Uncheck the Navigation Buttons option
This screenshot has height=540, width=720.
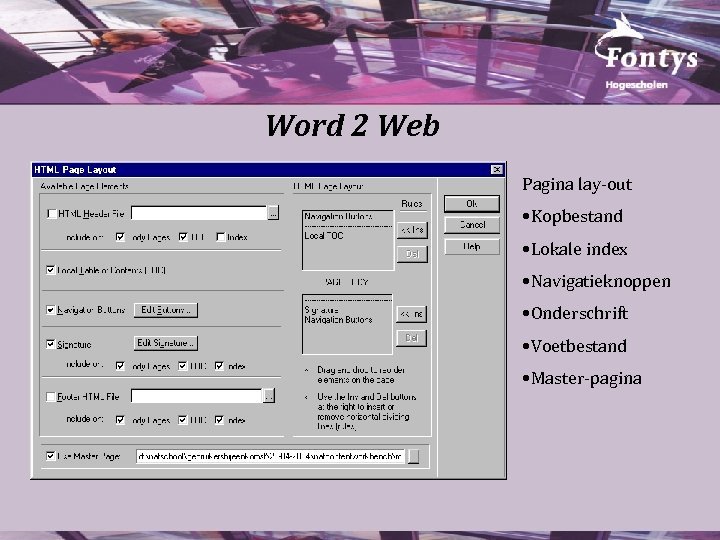point(51,310)
